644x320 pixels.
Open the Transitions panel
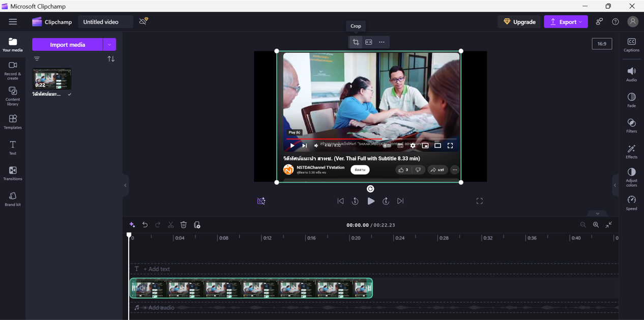tap(12, 173)
